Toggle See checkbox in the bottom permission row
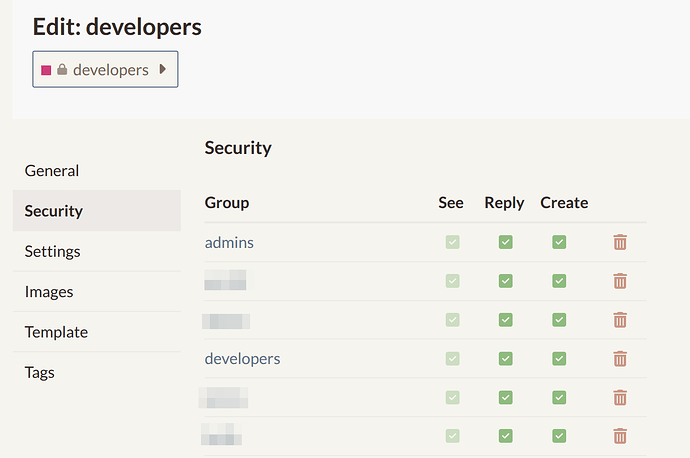 pyautogui.click(x=452, y=436)
